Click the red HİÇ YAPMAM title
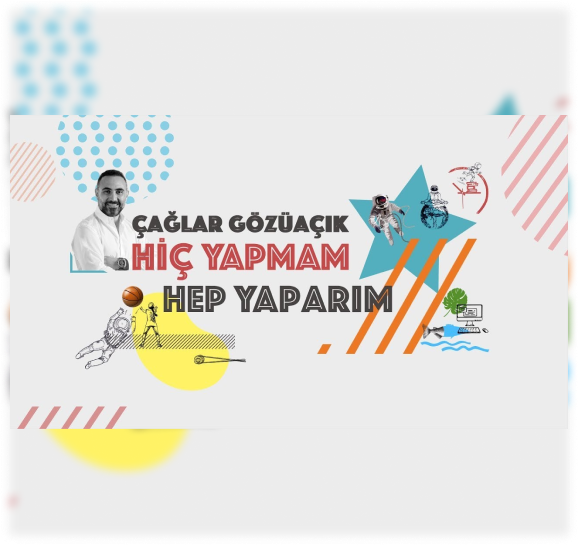 point(240,258)
